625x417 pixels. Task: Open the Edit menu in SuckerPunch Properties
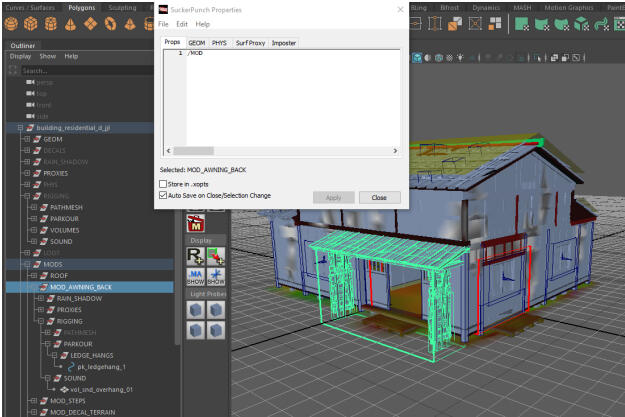[x=182, y=23]
